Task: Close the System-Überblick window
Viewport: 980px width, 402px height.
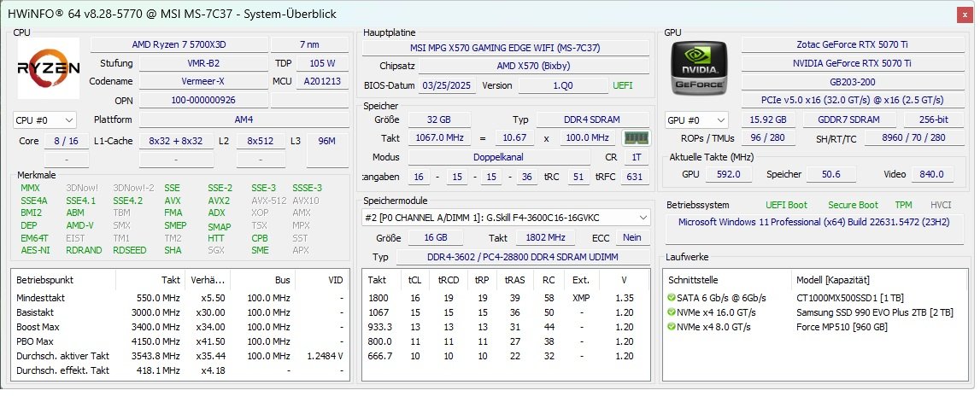Action: pos(965,14)
